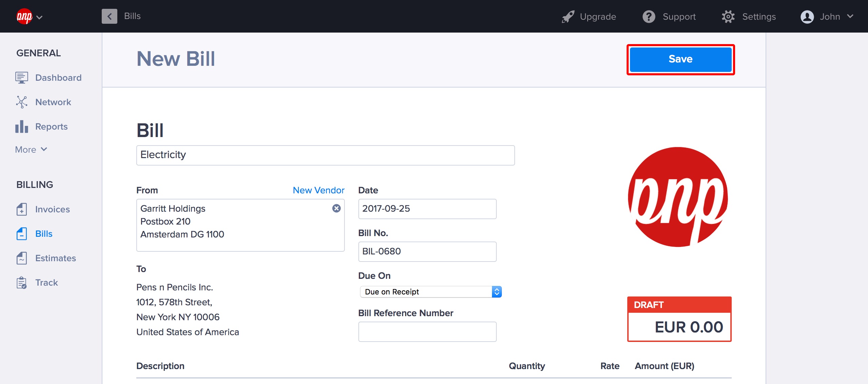This screenshot has width=868, height=384.
Task: Go to Bills in the sidebar
Action: (x=44, y=234)
